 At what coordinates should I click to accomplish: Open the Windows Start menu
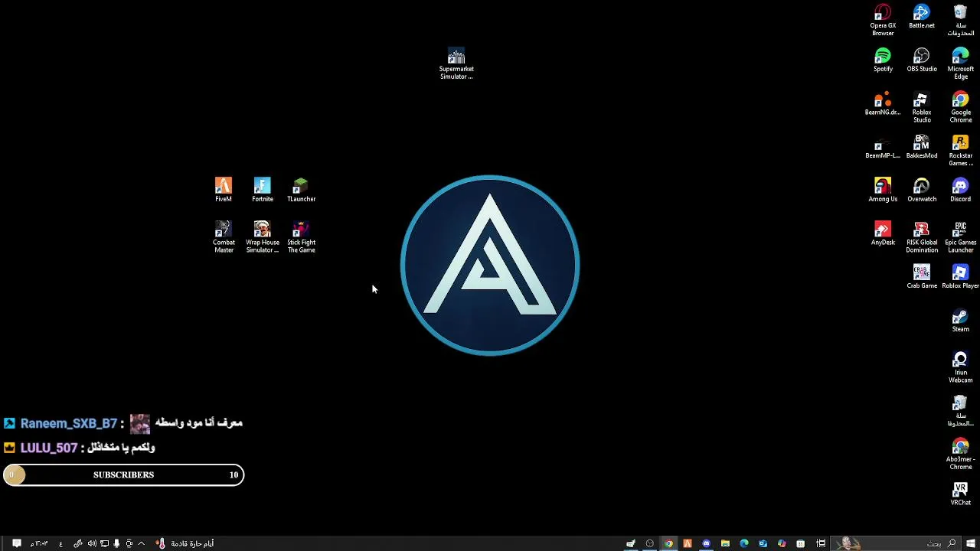(x=971, y=543)
